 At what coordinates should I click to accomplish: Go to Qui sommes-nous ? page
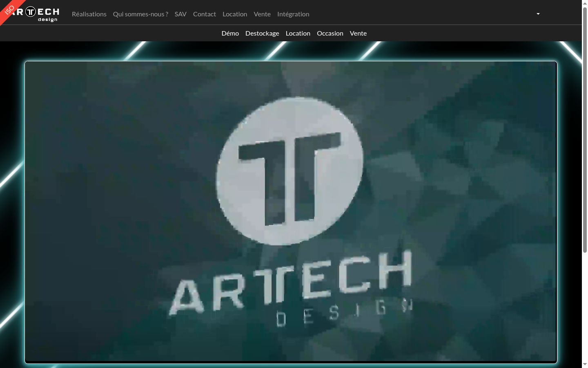[140, 14]
